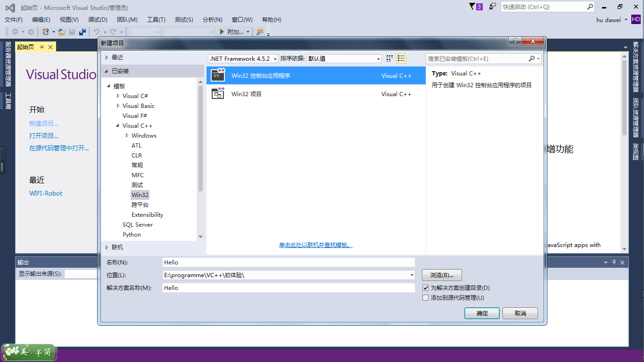Open the 工具箱 side tab
The width and height of the screenshot is (644, 362).
pyautogui.click(x=8, y=100)
